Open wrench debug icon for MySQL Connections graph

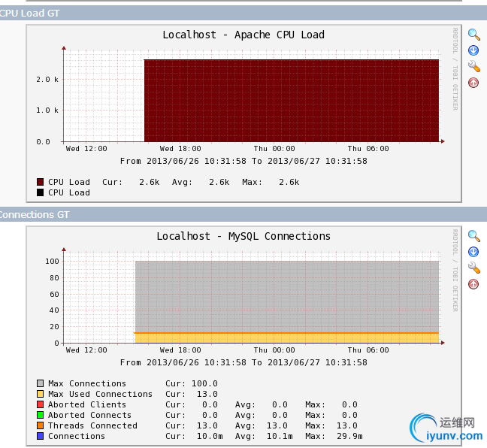[x=474, y=268]
